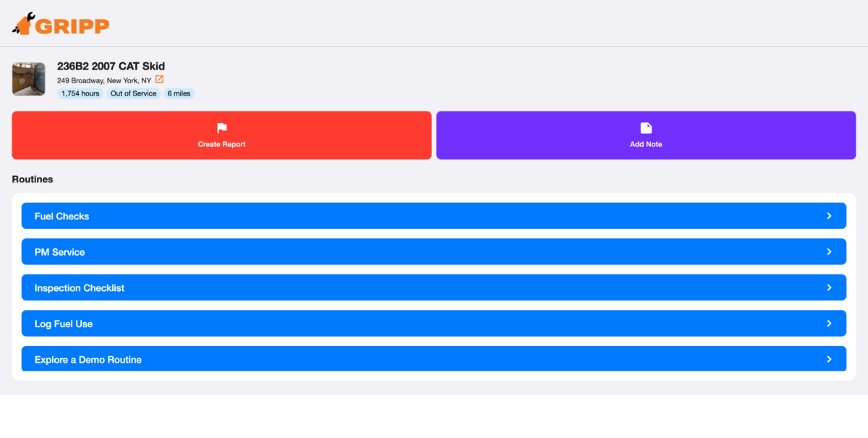
Task: Click the flag icon on Create Report
Action: (222, 128)
